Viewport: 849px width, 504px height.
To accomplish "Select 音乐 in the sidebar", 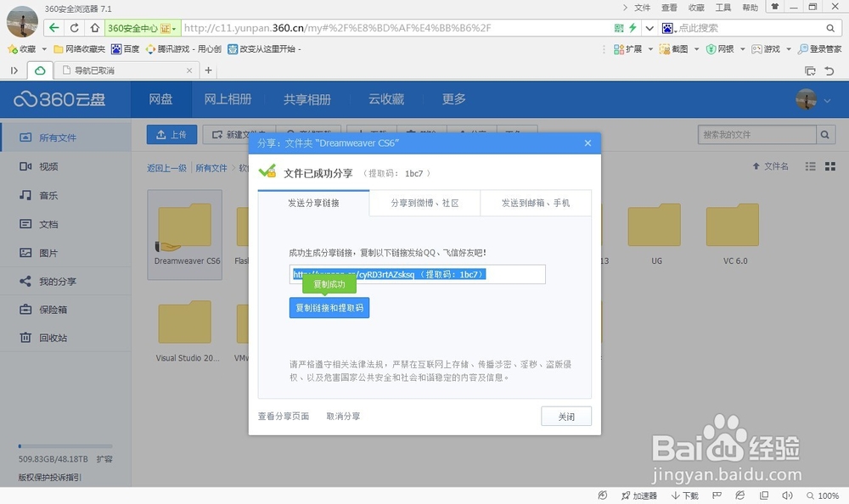I will pos(66,195).
